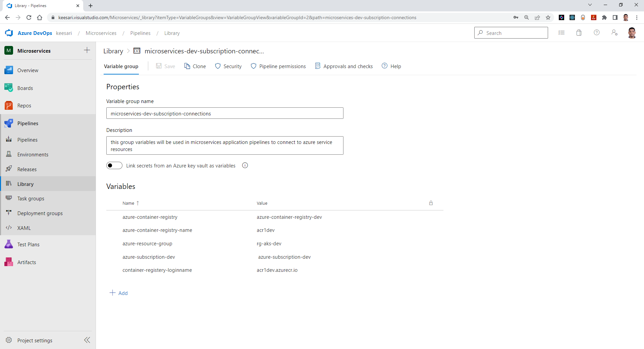Open the user settings icon in header
The image size is (644, 349).
tap(614, 33)
